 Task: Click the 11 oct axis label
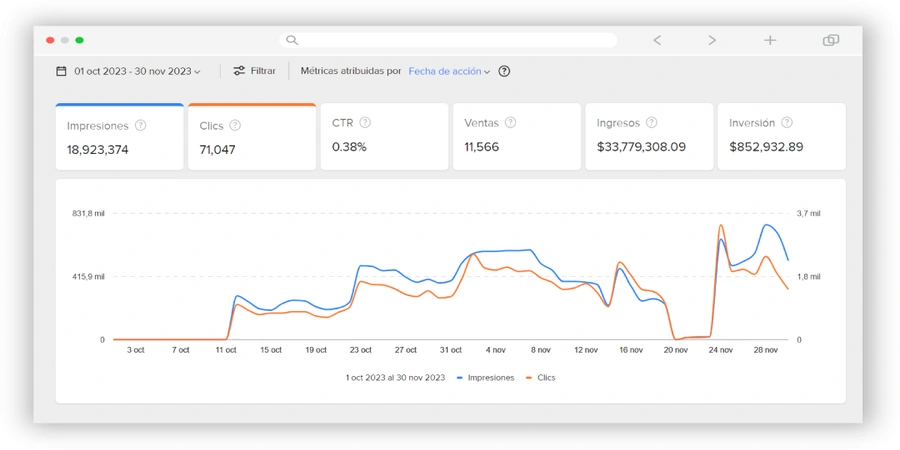coord(226,350)
